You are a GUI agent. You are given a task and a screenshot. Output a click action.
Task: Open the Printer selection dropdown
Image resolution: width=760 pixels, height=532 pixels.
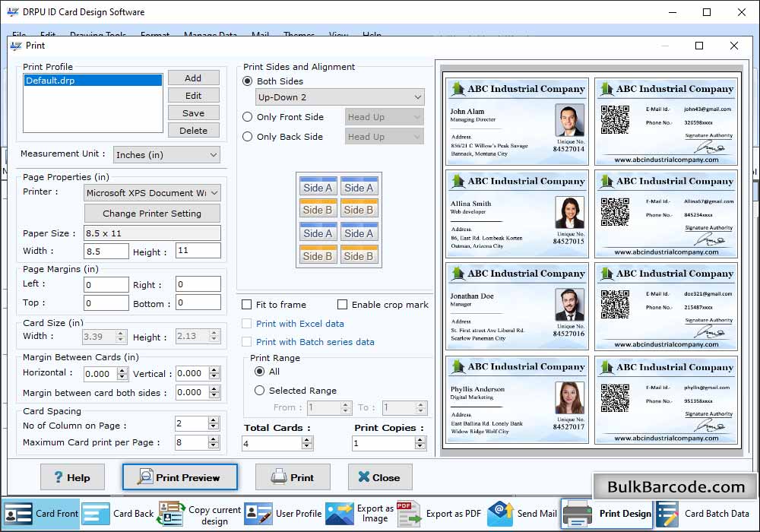click(152, 193)
